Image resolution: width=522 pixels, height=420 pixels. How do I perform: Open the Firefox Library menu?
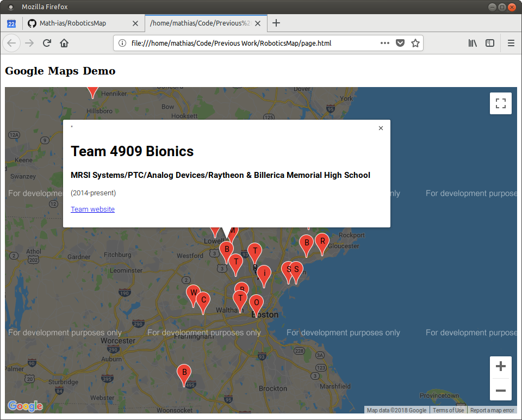tap(473, 43)
